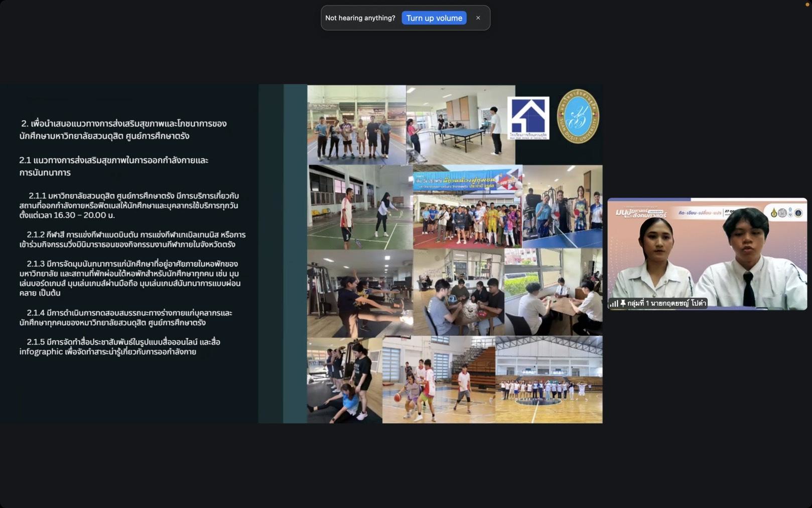Click the Suan Dusit University round logo
The width and height of the screenshot is (812, 508).
tap(578, 116)
